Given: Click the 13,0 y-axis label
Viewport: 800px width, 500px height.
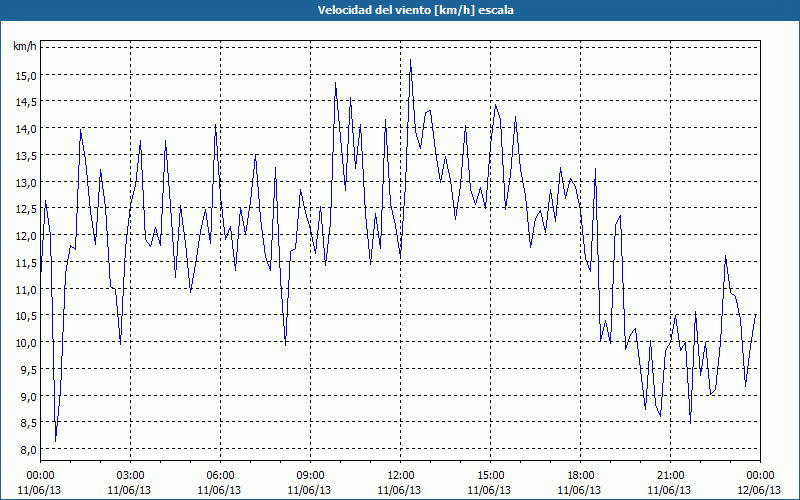Looking at the screenshot, I should coord(27,182).
